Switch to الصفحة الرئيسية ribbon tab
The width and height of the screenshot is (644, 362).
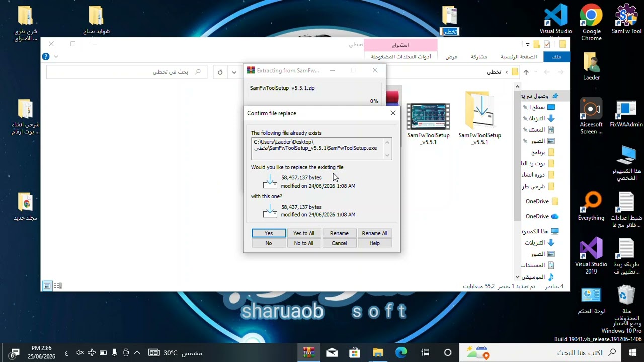point(519,57)
